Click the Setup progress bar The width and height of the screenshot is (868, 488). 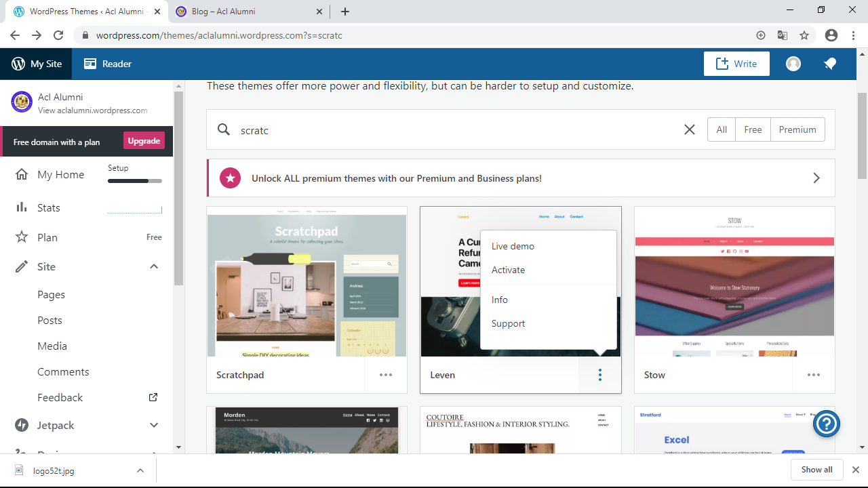click(134, 181)
